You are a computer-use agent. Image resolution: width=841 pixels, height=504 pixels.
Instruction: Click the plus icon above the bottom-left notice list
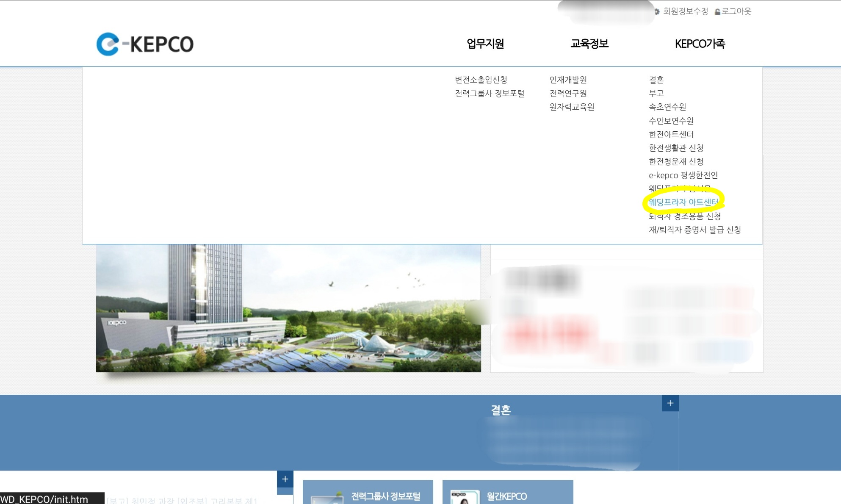click(285, 479)
